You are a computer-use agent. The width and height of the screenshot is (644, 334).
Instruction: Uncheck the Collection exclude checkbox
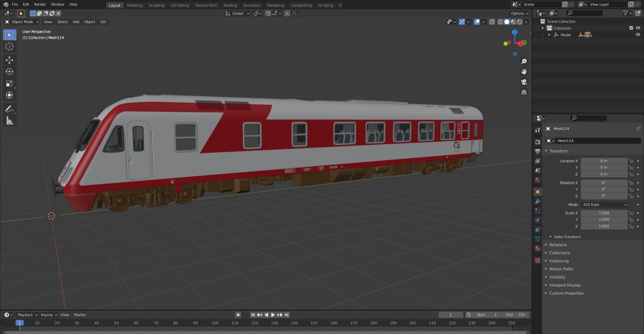(631, 28)
